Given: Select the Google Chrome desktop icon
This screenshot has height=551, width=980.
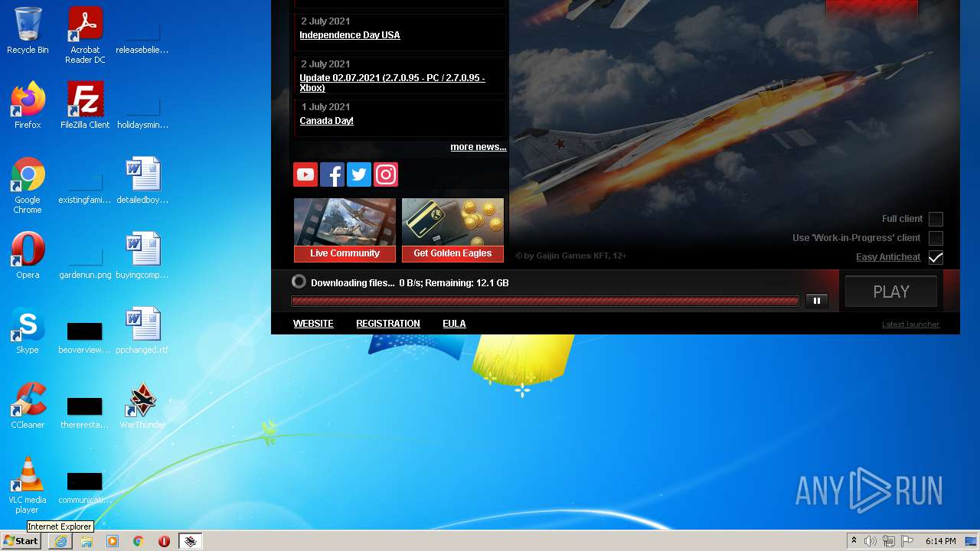Looking at the screenshot, I should 28,185.
